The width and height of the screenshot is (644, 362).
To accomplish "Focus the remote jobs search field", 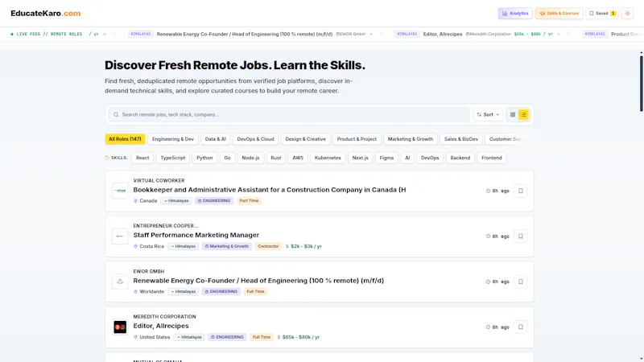I will coord(289,114).
